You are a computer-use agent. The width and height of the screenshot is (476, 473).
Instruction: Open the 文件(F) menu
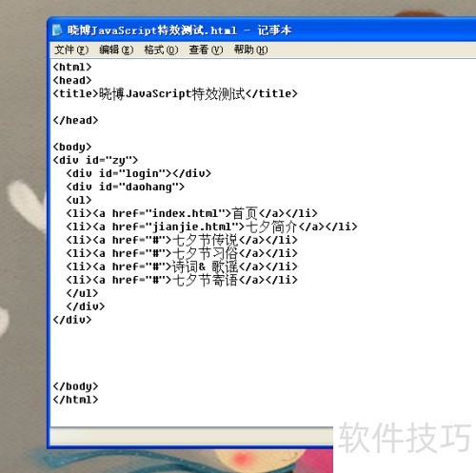[x=71, y=49]
